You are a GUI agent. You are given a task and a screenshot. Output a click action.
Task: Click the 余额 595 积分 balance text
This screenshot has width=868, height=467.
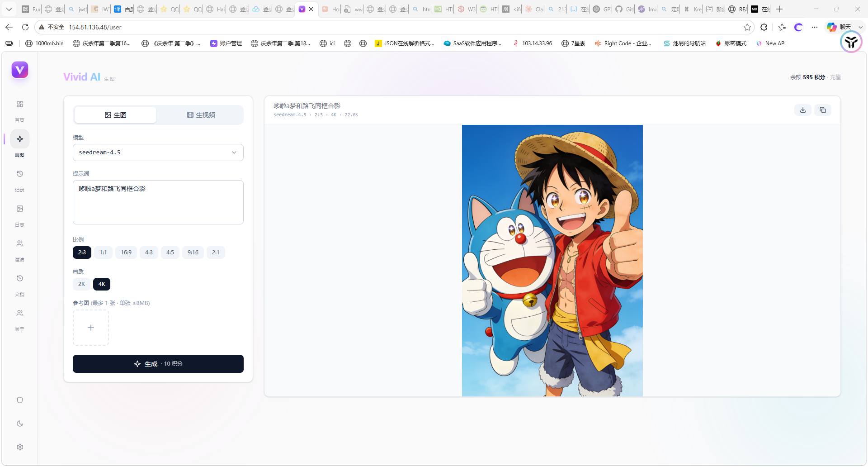tap(807, 77)
